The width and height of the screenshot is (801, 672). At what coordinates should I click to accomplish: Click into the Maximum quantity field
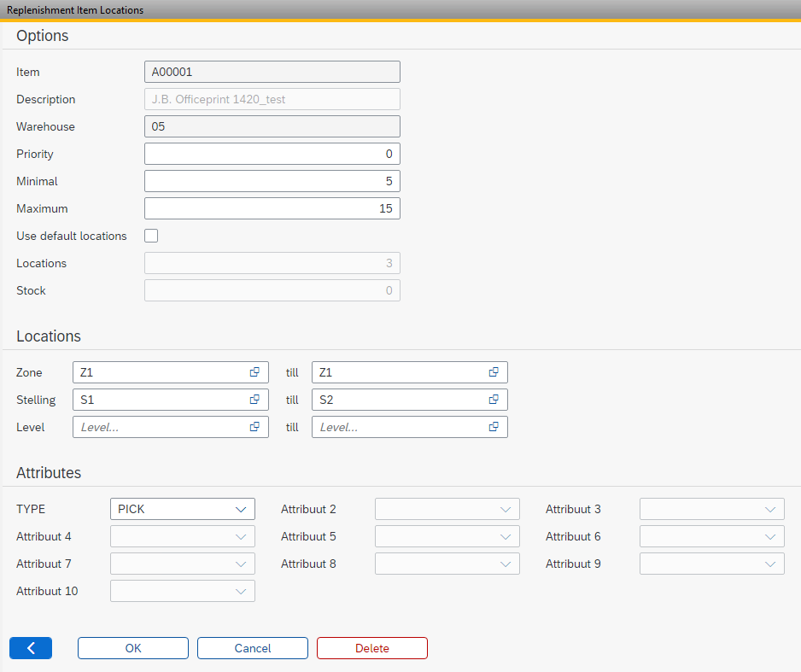coord(272,208)
